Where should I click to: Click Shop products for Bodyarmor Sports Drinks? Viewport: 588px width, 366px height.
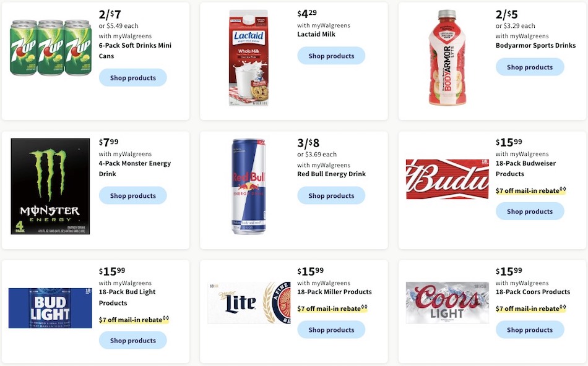click(x=530, y=67)
